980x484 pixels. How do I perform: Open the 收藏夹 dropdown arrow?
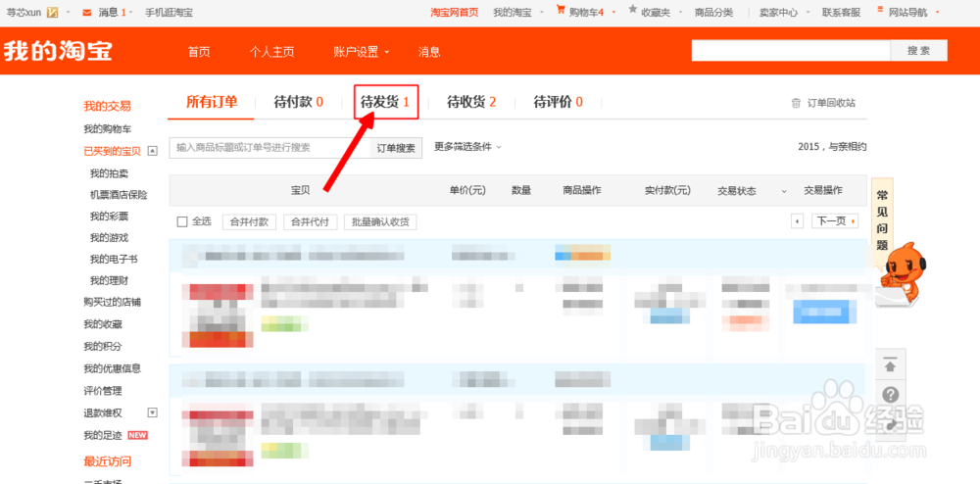click(x=680, y=13)
